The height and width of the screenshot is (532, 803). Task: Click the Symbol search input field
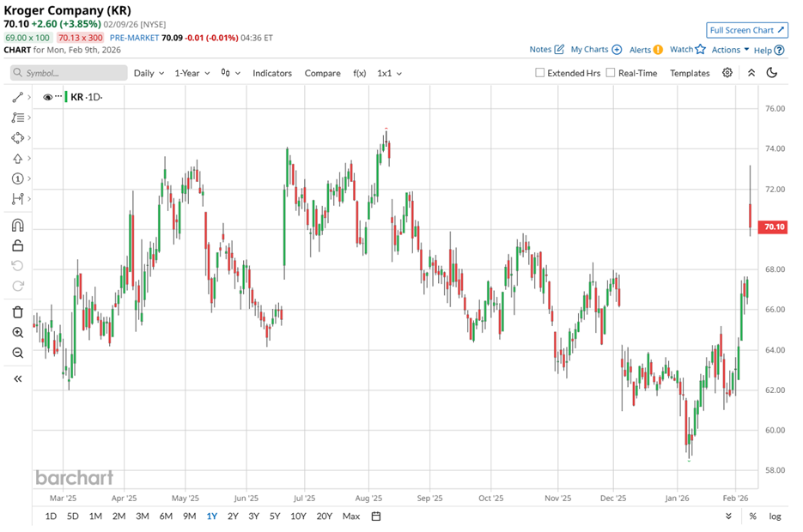coord(70,73)
